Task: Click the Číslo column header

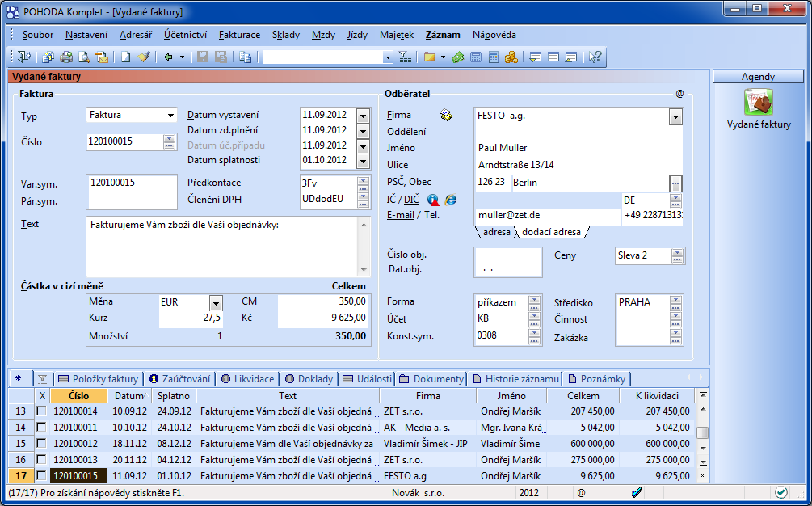Action: tap(78, 396)
